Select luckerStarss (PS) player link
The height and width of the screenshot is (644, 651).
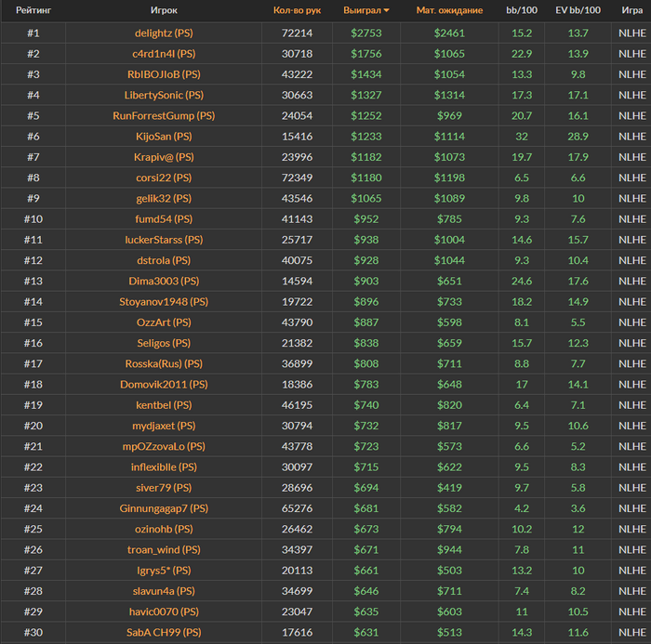pos(164,240)
